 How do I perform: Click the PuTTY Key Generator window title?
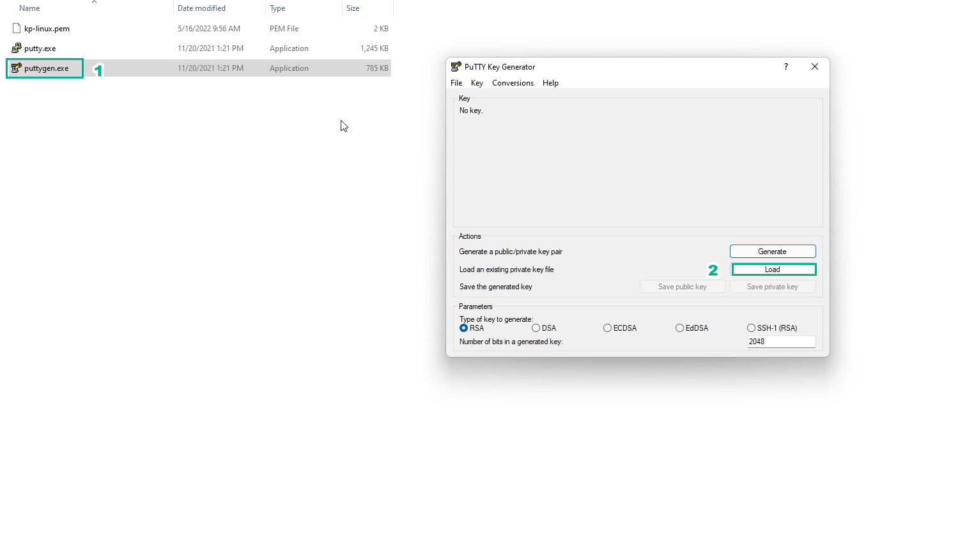(500, 67)
